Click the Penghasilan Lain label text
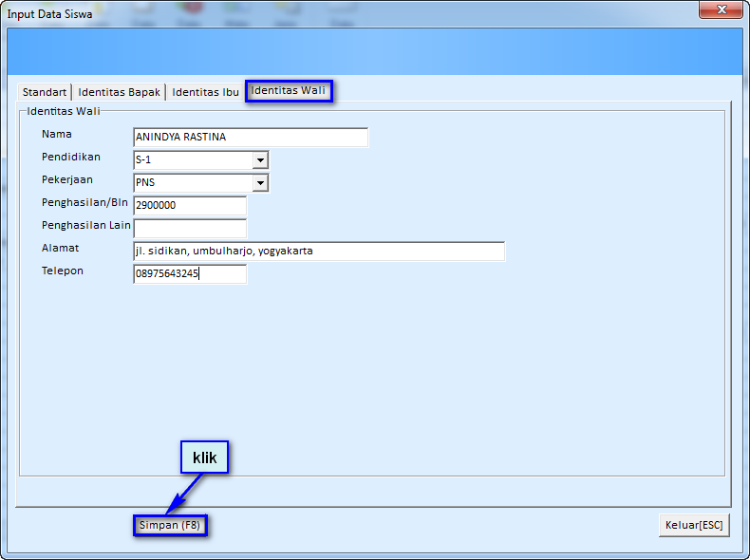 pyautogui.click(x=86, y=226)
